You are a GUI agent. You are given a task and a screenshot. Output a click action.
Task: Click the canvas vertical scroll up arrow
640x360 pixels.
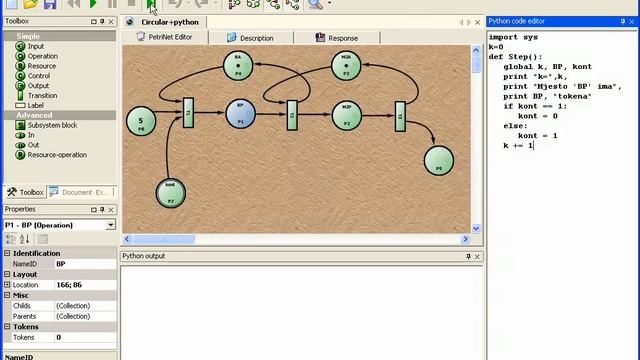tap(476, 50)
